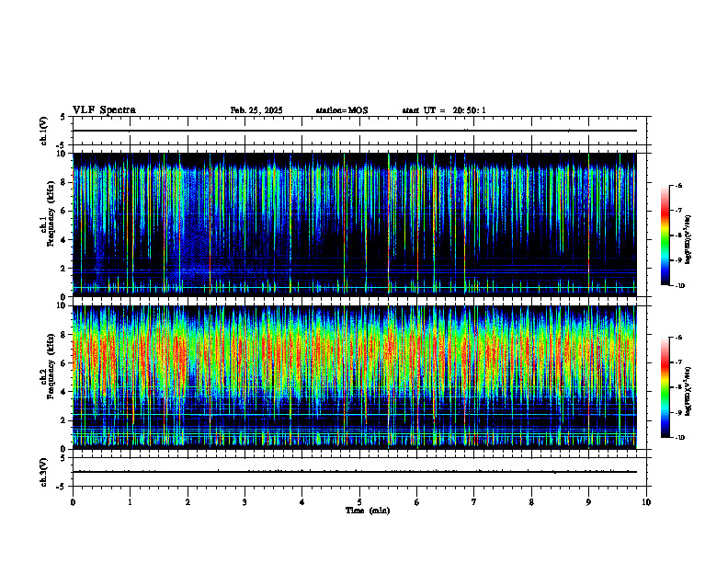728x563 pixels.
Task: Click the ch.1 colorbar "log(PSD)" unit label
Action: pyautogui.click(x=688, y=240)
